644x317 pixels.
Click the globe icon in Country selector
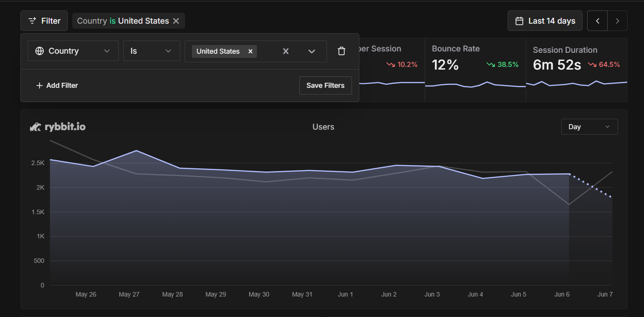[40, 51]
